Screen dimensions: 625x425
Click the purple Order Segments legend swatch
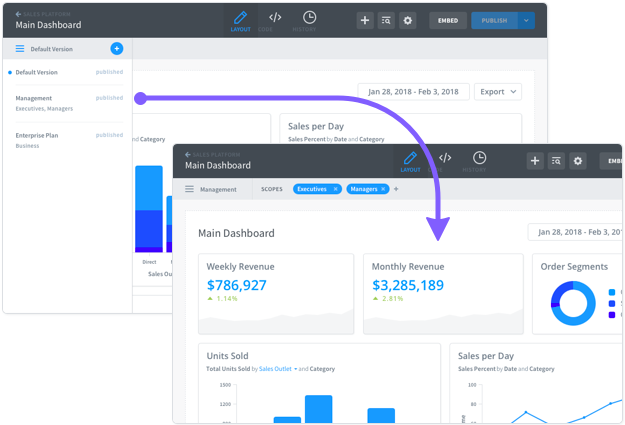(x=612, y=315)
